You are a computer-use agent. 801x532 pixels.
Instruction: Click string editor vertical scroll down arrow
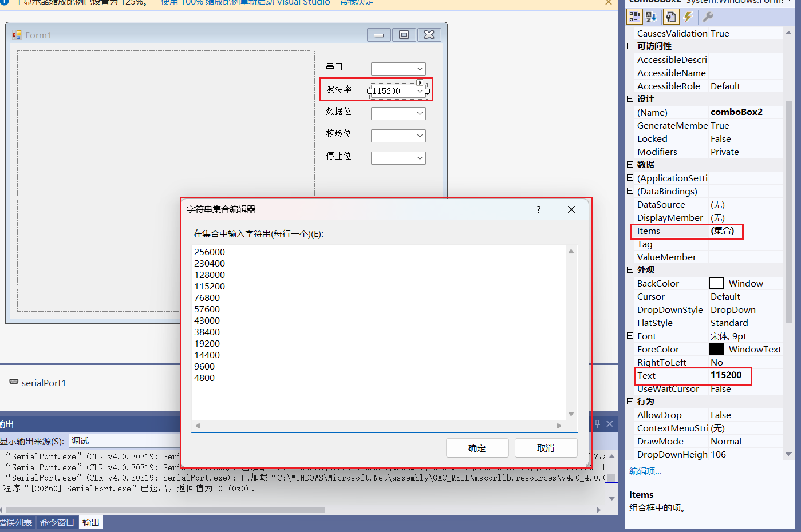pyautogui.click(x=571, y=414)
